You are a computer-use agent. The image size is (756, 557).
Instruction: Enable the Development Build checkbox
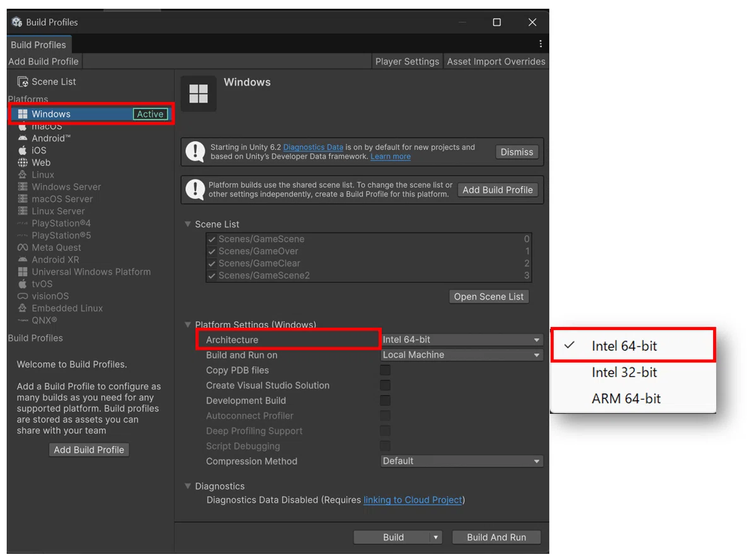click(x=385, y=400)
